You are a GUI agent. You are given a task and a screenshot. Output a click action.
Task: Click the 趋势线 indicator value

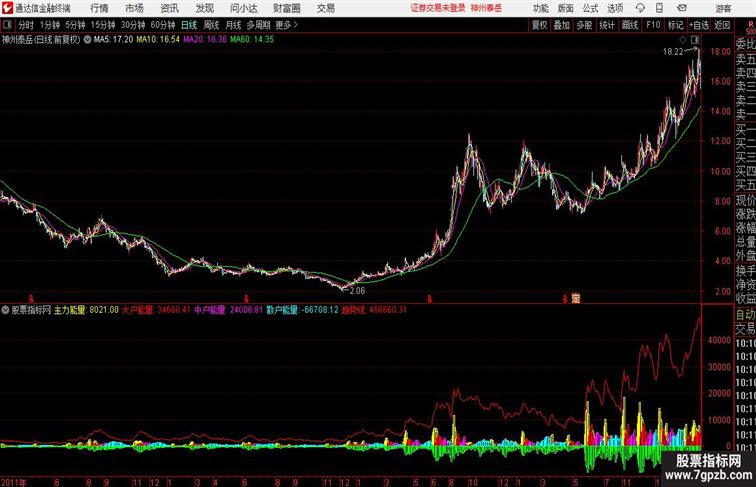[x=374, y=310]
